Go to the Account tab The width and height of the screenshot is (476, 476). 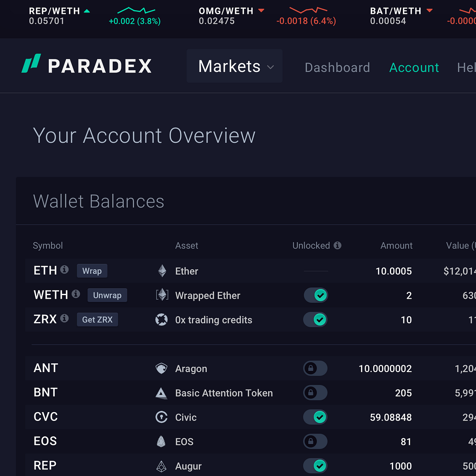click(x=414, y=67)
